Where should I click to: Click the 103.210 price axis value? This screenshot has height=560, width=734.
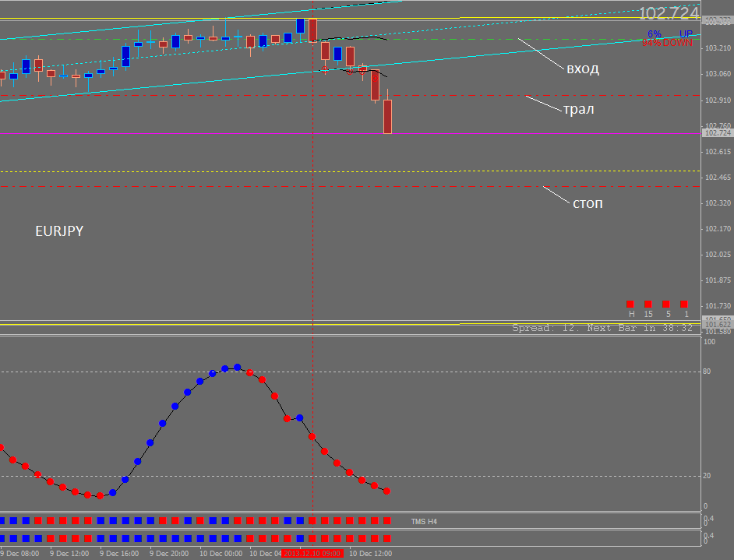pyautogui.click(x=718, y=48)
